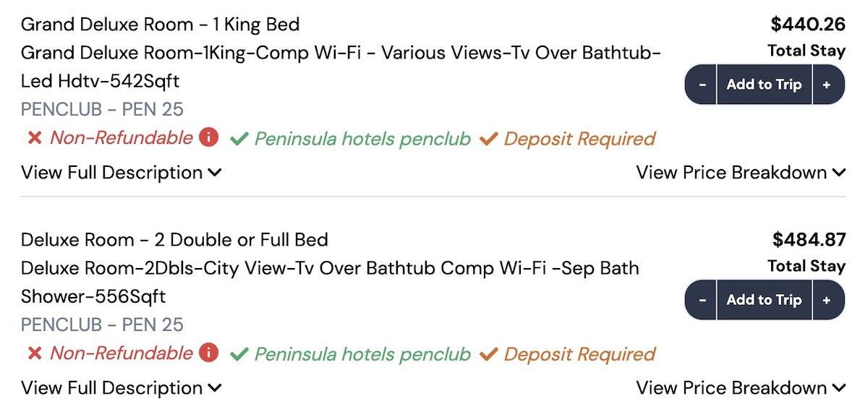The width and height of the screenshot is (868, 409).
Task: Click red X icon on Deluxe Room Non-Refundable
Action: coord(34,353)
